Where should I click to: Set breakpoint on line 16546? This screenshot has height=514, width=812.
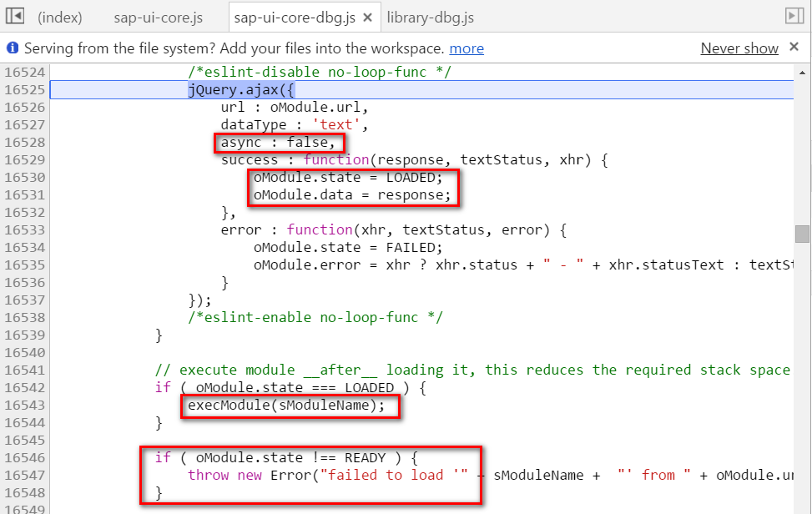coord(25,458)
